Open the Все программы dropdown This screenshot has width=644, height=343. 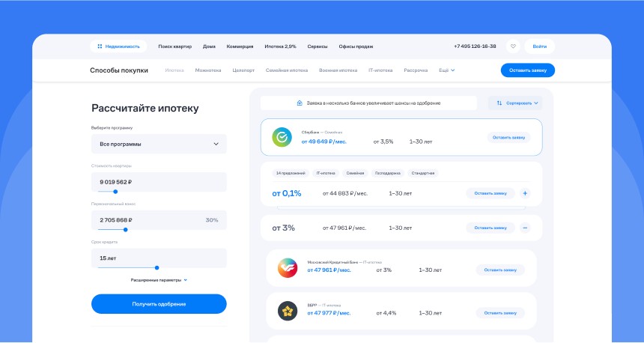[159, 145]
